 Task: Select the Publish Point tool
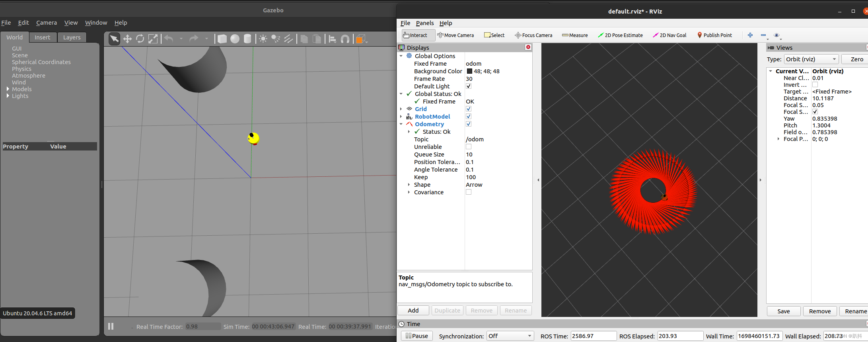pos(715,35)
